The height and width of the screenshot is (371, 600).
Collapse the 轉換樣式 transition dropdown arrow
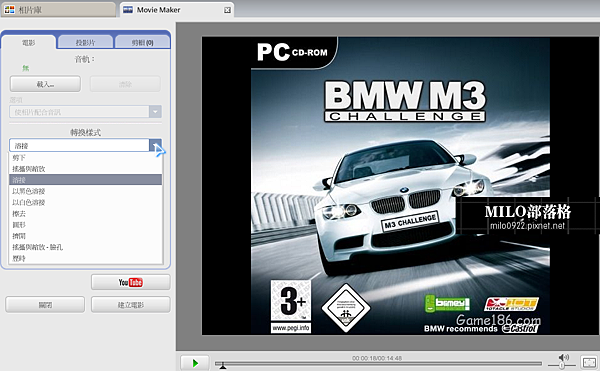tap(155, 145)
